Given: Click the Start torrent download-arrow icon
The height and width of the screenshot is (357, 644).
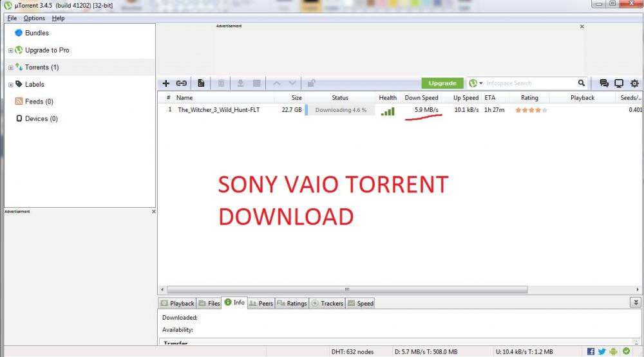Looking at the screenshot, I should [x=241, y=84].
